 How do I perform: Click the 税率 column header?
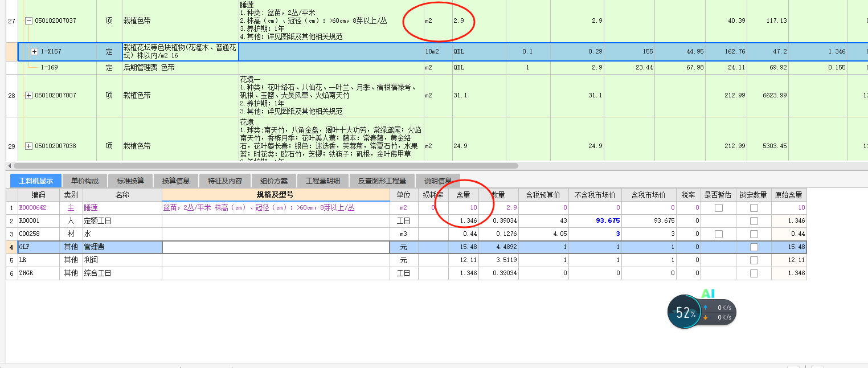688,195
